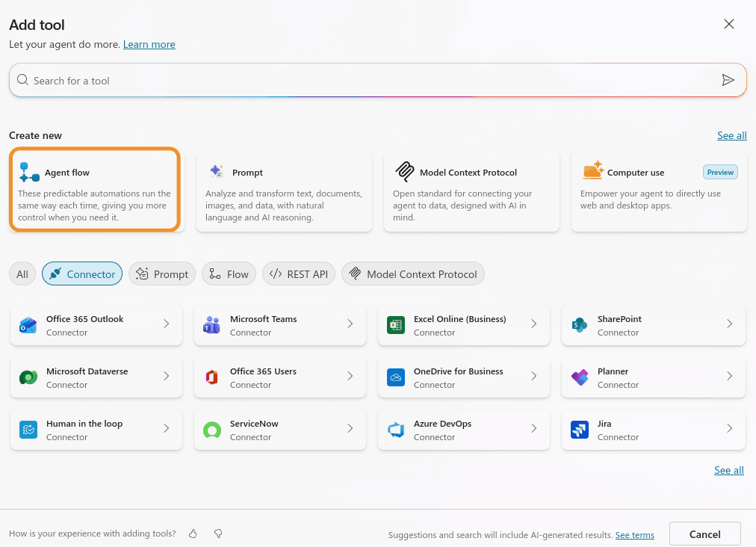Image resolution: width=756 pixels, height=547 pixels.
Task: Open the Learn more link
Action: coord(149,44)
